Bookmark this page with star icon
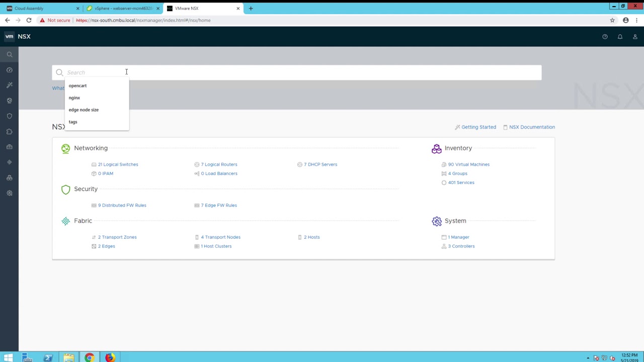Viewport: 644px width, 362px height. coord(612,20)
